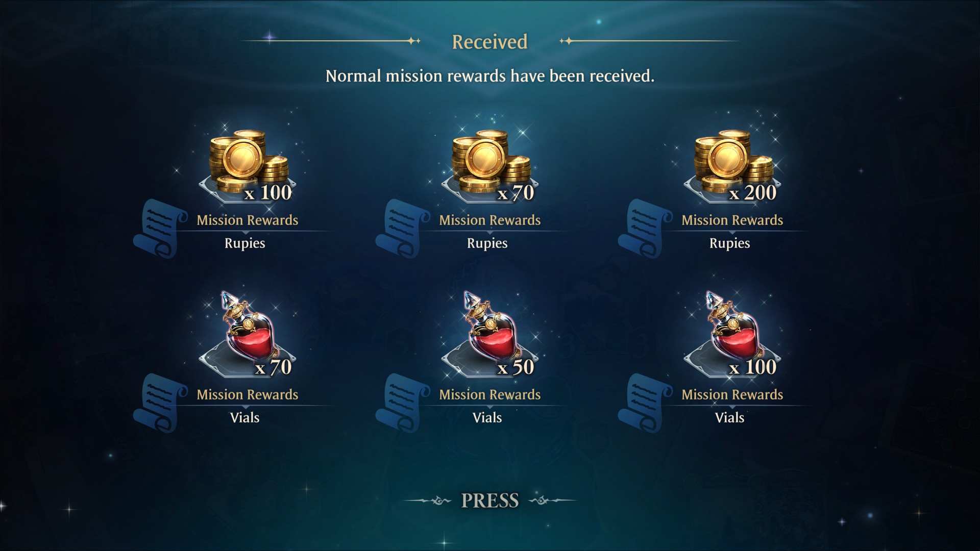Click the Received heading
The image size is (980, 551).
click(489, 42)
